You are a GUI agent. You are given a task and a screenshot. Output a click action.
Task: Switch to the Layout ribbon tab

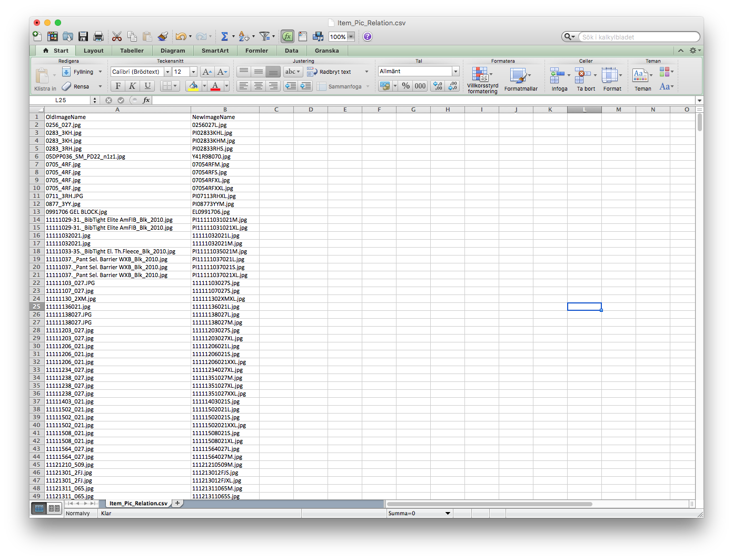[93, 51]
